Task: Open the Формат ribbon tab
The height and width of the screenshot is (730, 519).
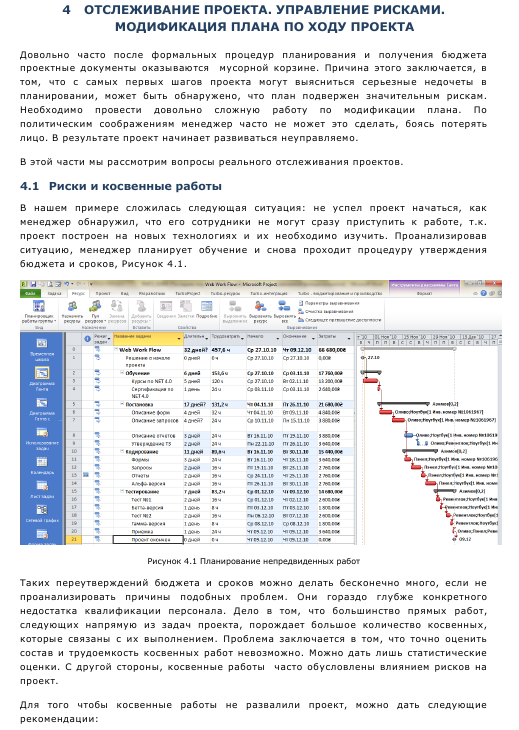Action: point(425,294)
